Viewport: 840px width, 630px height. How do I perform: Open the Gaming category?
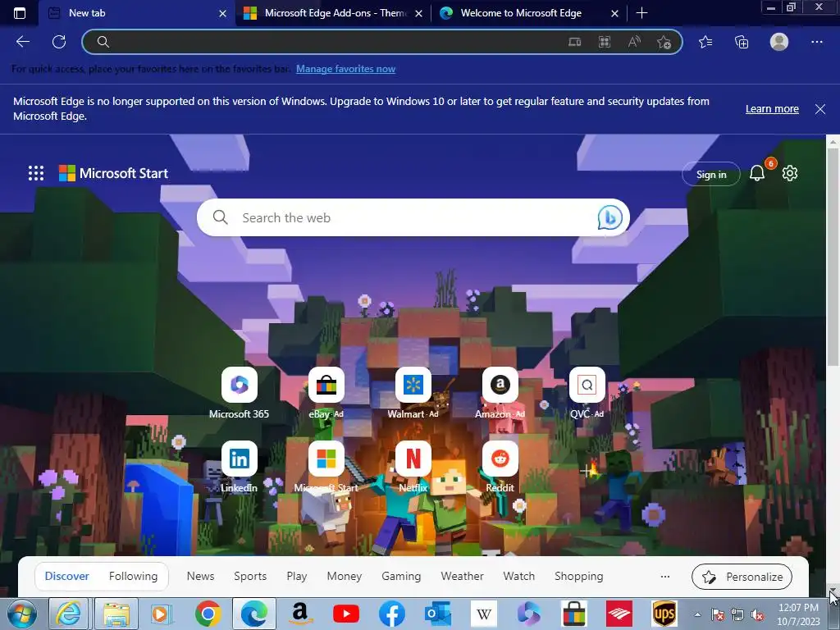(401, 576)
